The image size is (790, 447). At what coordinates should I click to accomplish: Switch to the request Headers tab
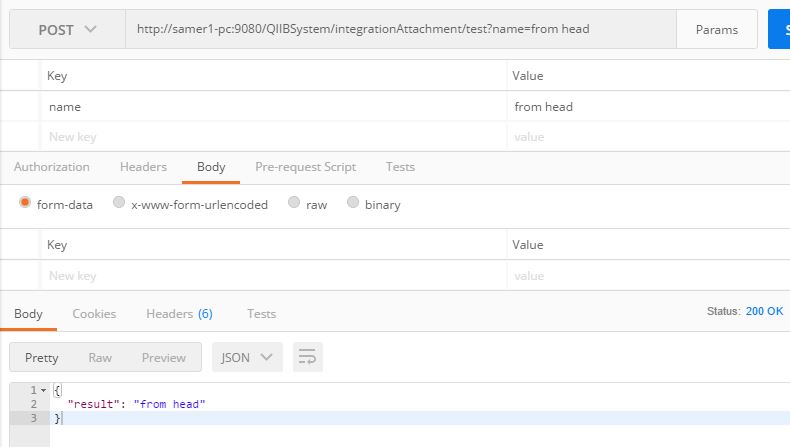(x=143, y=167)
